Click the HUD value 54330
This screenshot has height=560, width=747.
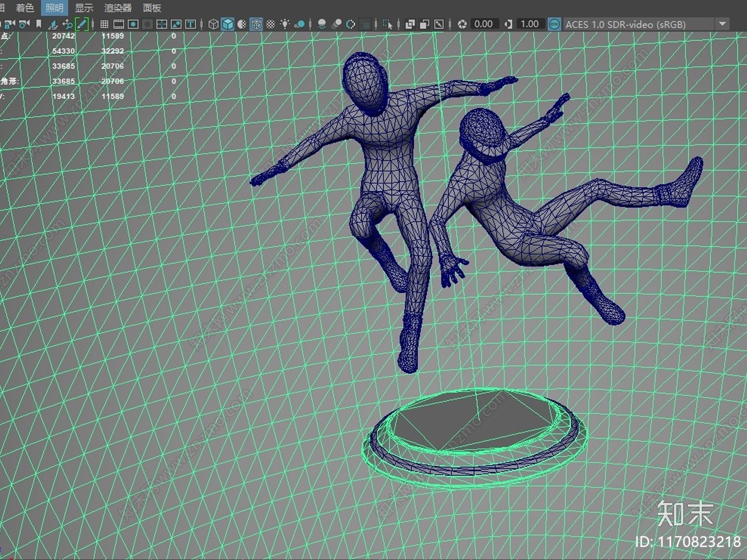[63, 51]
